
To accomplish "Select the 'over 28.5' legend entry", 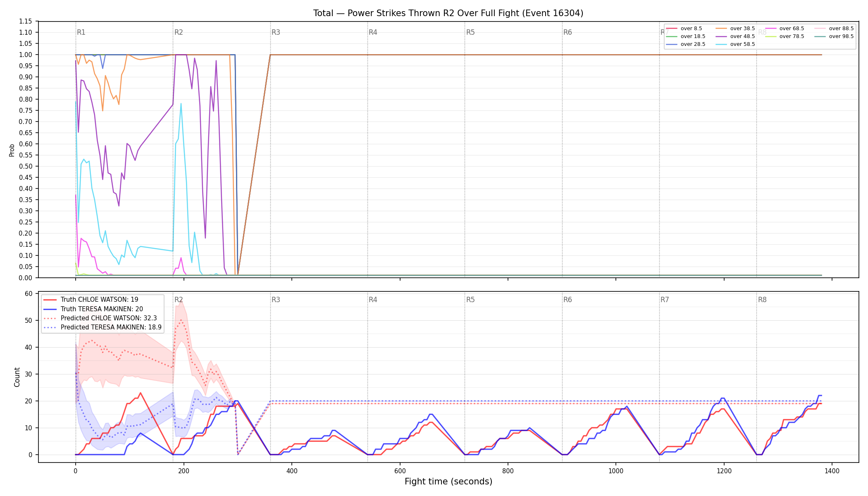I will pyautogui.click(x=686, y=44).
